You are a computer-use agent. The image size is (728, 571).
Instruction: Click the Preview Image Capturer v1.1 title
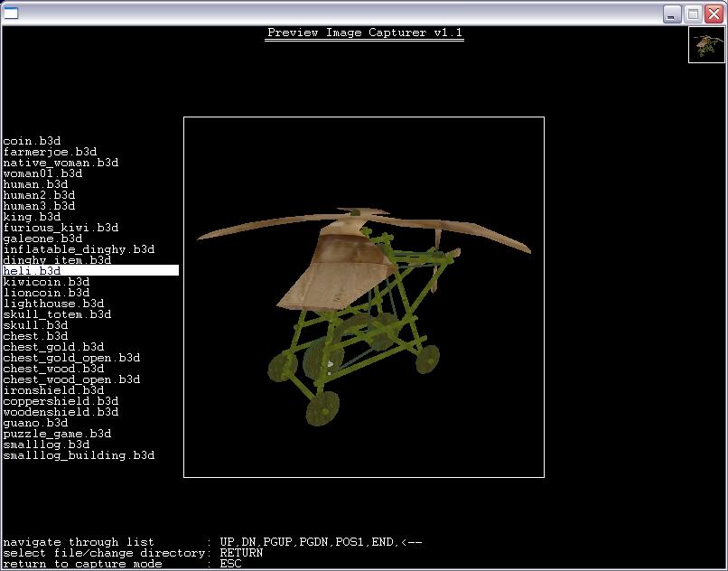point(365,33)
